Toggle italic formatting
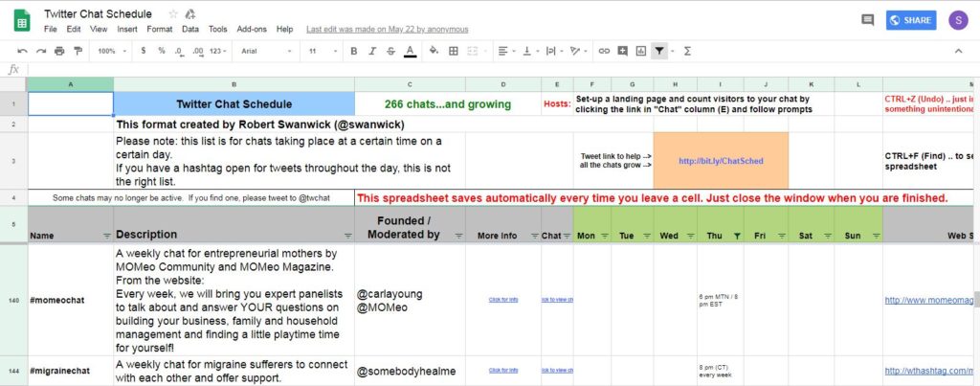This screenshot has height=386, width=980. point(372,51)
